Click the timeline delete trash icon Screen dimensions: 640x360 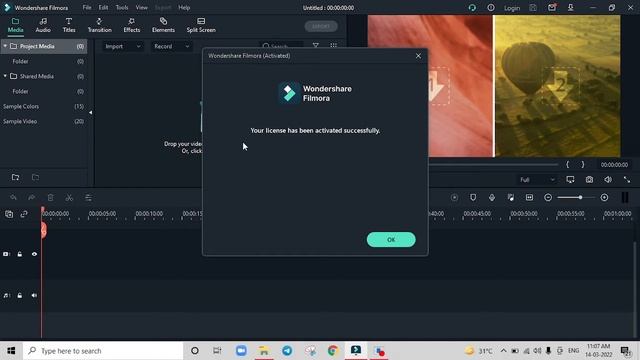coord(51,198)
